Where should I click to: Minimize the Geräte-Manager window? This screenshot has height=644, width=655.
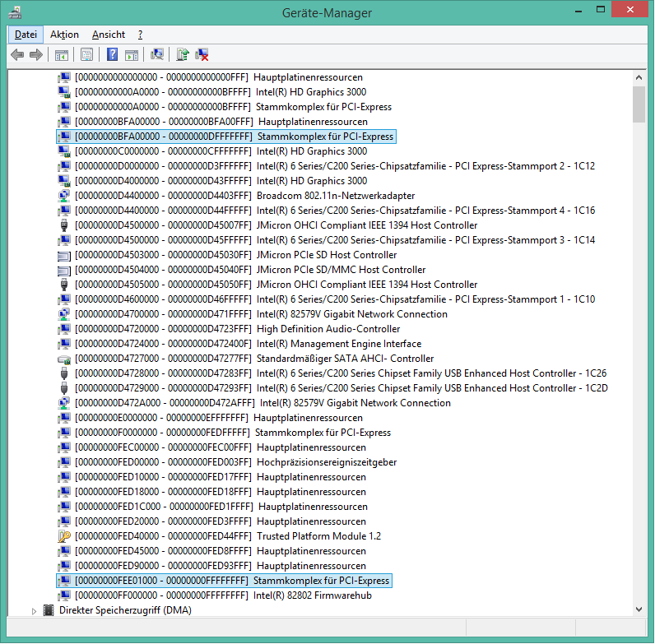coord(578,10)
